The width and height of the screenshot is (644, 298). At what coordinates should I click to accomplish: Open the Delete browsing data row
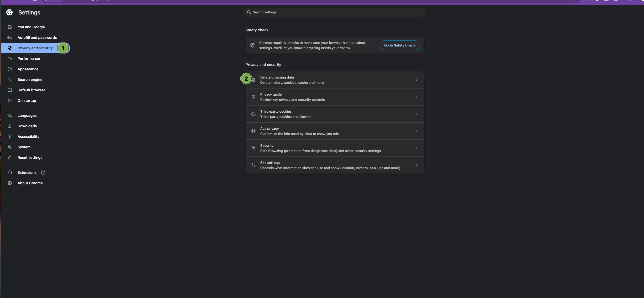(335, 80)
